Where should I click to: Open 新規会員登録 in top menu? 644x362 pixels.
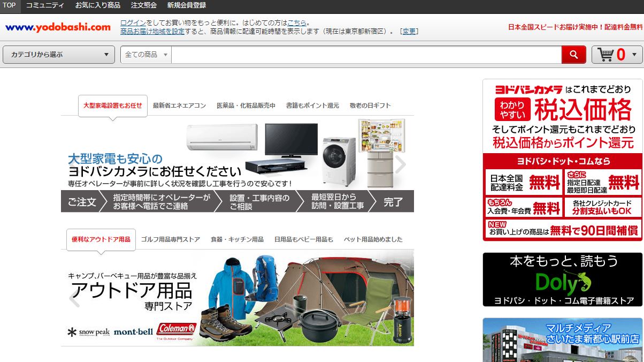[x=186, y=5]
